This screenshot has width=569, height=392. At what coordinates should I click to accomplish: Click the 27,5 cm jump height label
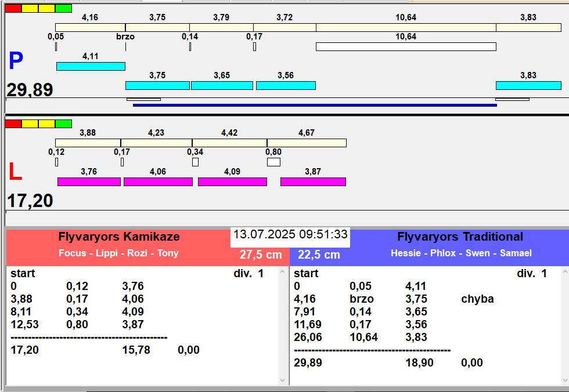(x=261, y=255)
